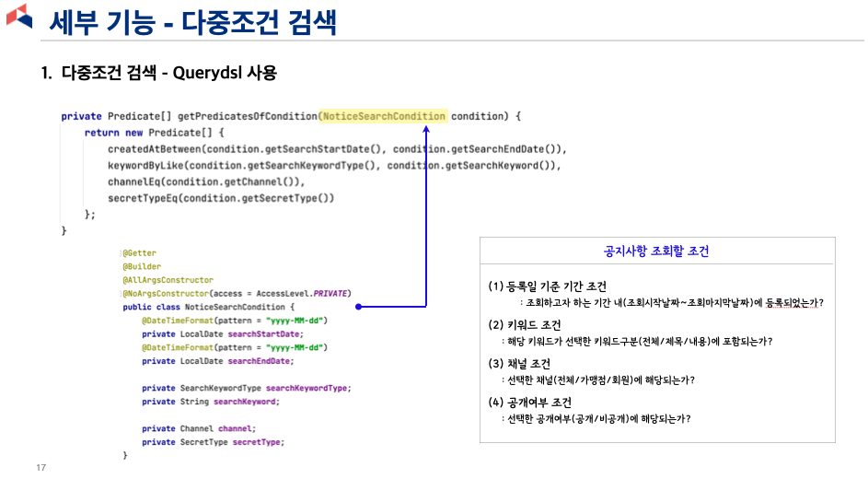This screenshot has height=479, width=868.
Task: Click the @Builder annotation line
Action: [x=142, y=266]
